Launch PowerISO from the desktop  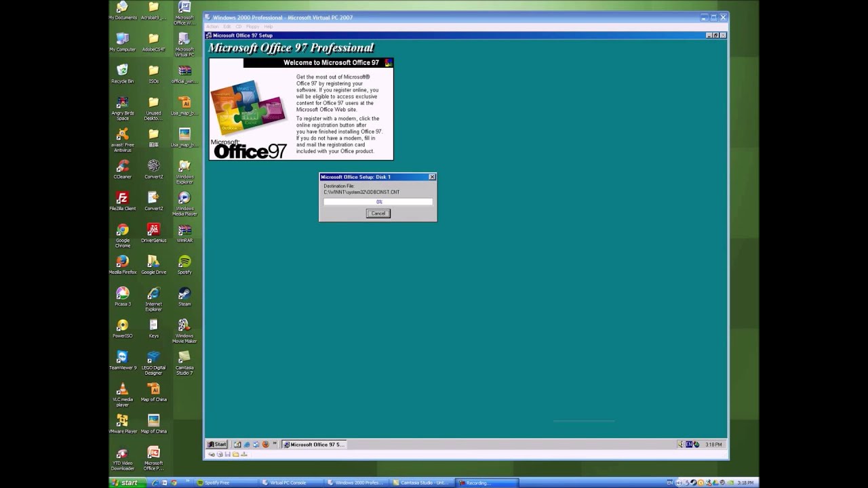pos(123,327)
